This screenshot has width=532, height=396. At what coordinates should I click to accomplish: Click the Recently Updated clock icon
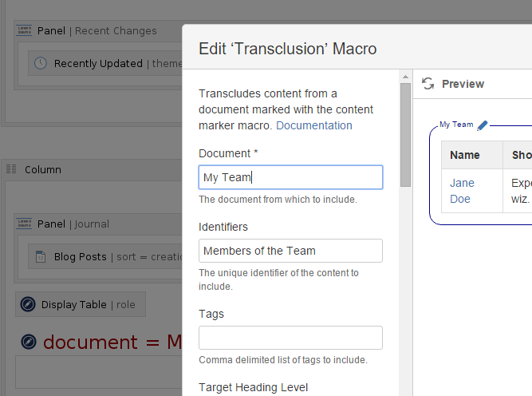(x=40, y=64)
